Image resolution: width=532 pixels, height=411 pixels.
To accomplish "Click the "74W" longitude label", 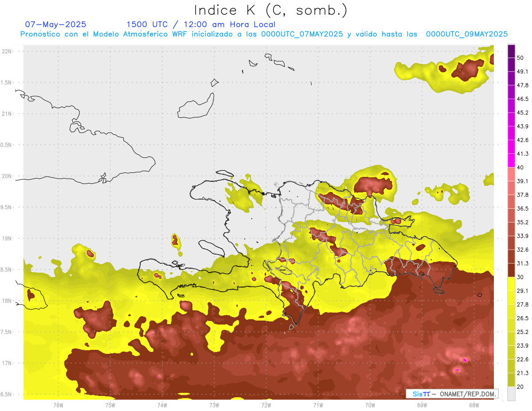I will tap(162, 405).
